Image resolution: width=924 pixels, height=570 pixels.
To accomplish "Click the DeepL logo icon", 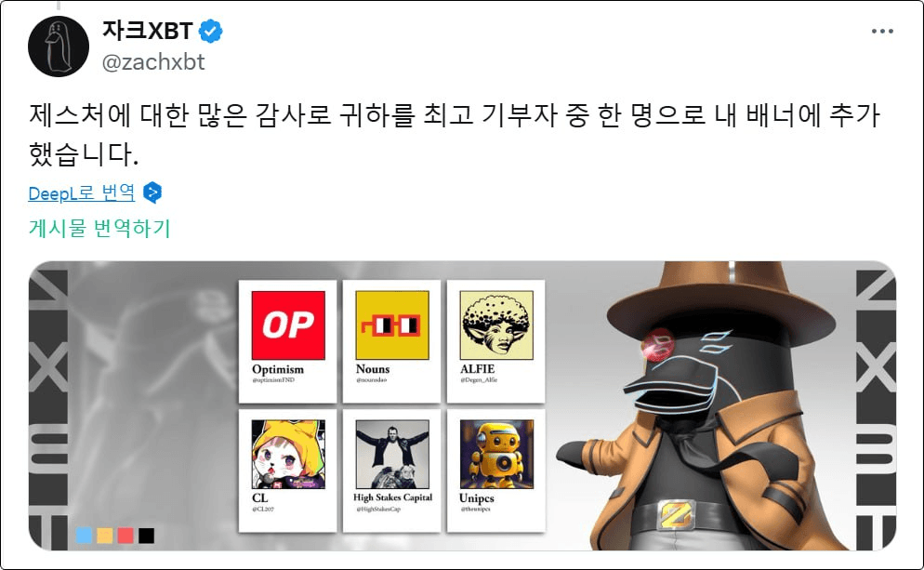I will (x=152, y=192).
